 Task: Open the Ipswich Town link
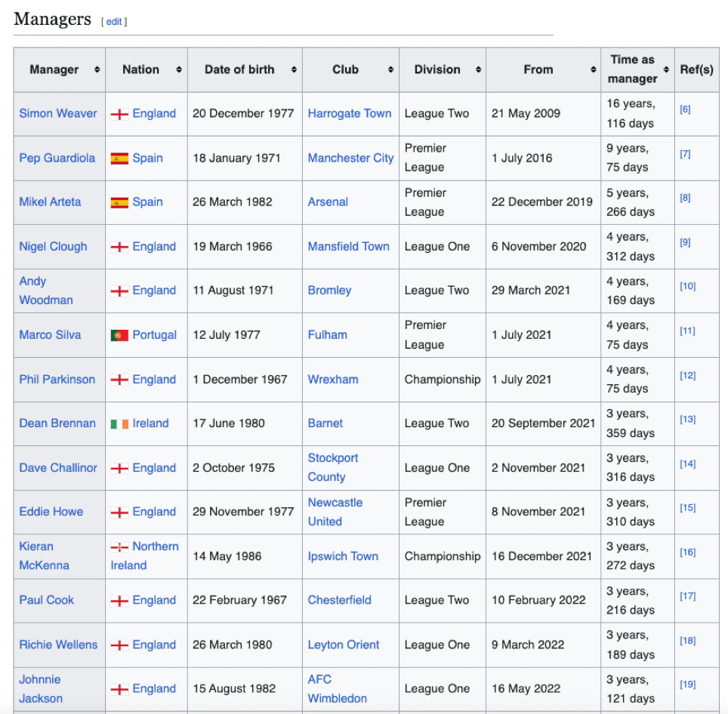click(x=343, y=556)
